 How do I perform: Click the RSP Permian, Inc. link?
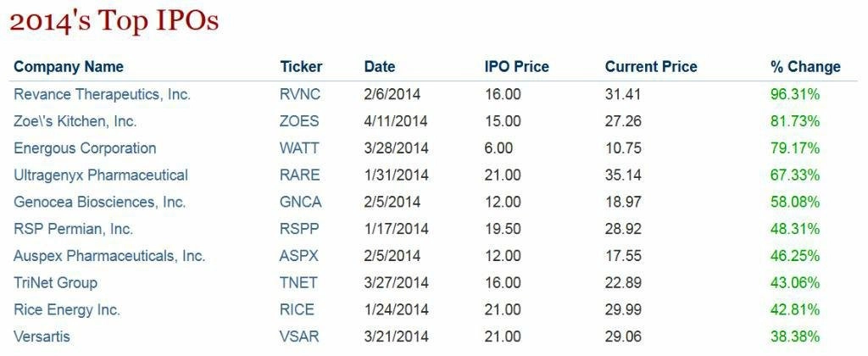(73, 229)
